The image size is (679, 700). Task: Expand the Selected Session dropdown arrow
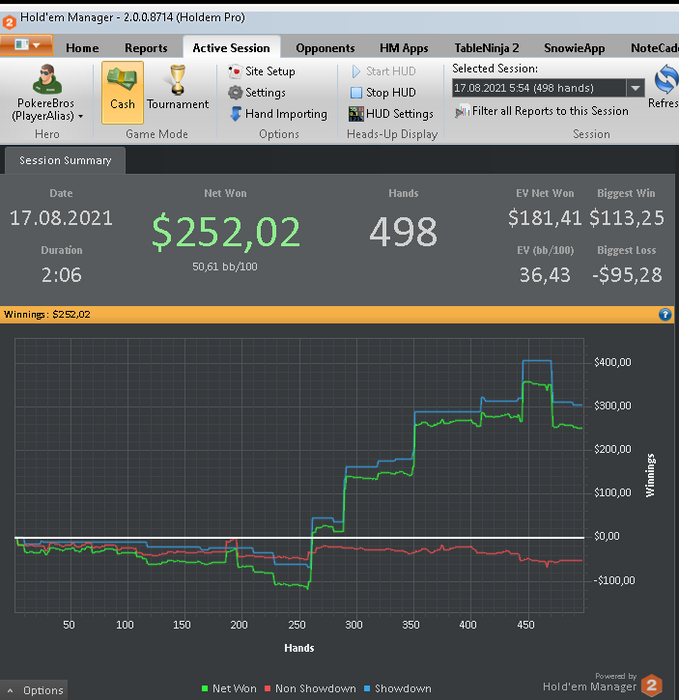(x=635, y=88)
